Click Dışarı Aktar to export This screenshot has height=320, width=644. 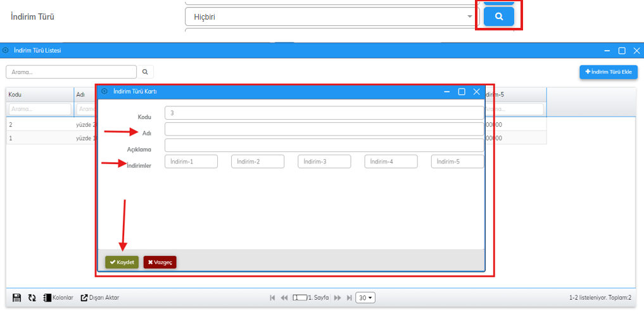[99, 298]
